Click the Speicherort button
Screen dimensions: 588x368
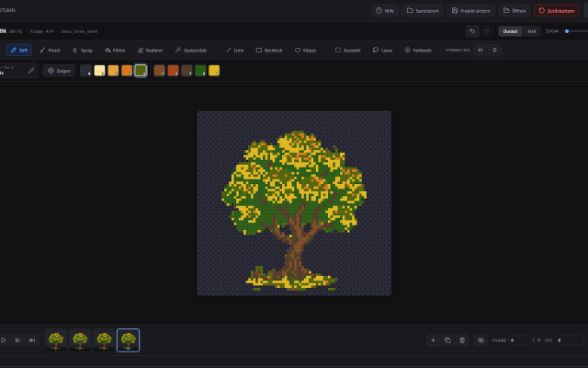click(423, 10)
